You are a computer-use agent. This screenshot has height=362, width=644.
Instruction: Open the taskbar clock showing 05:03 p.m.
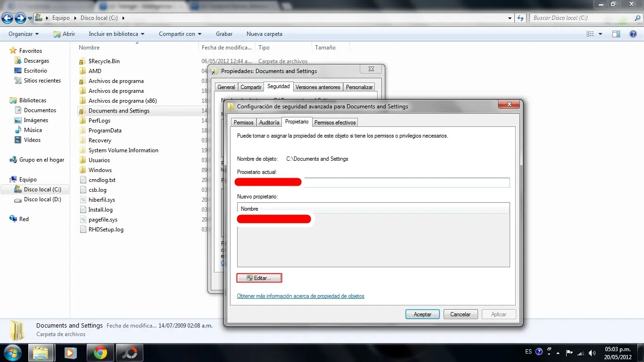[618, 353]
